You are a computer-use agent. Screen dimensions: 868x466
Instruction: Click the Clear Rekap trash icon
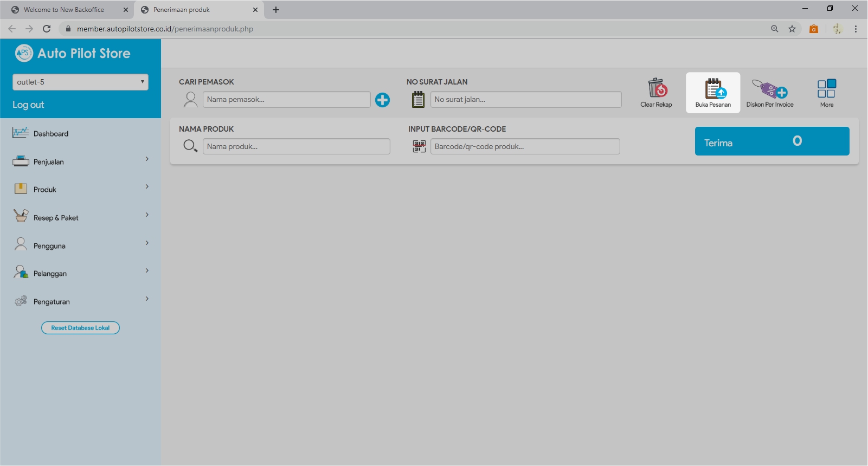pos(657,88)
